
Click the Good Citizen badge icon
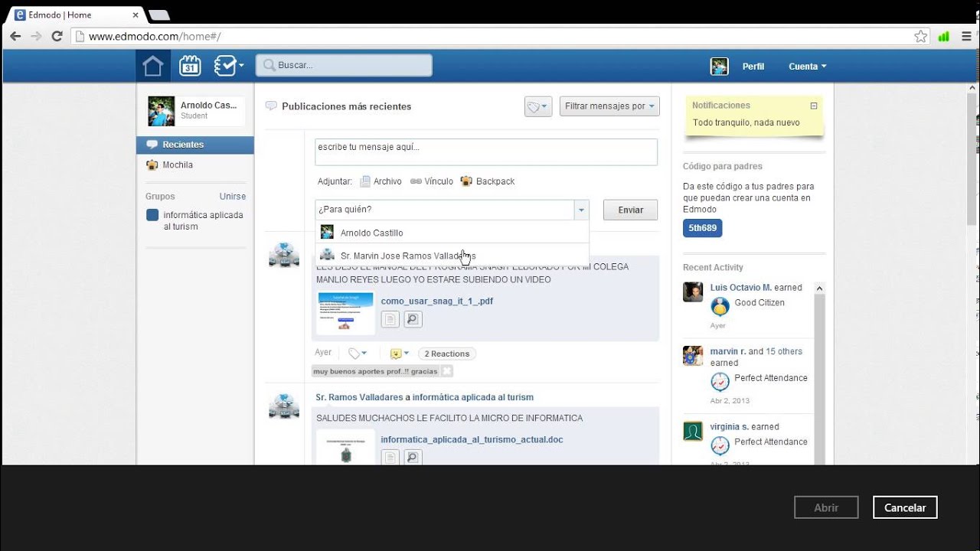coord(720,306)
